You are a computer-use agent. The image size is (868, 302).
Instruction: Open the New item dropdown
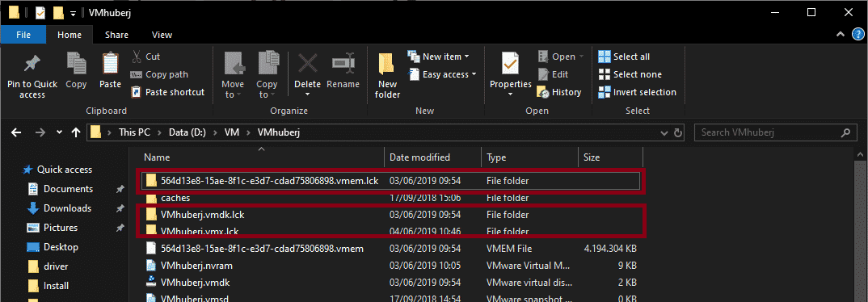[438, 57]
